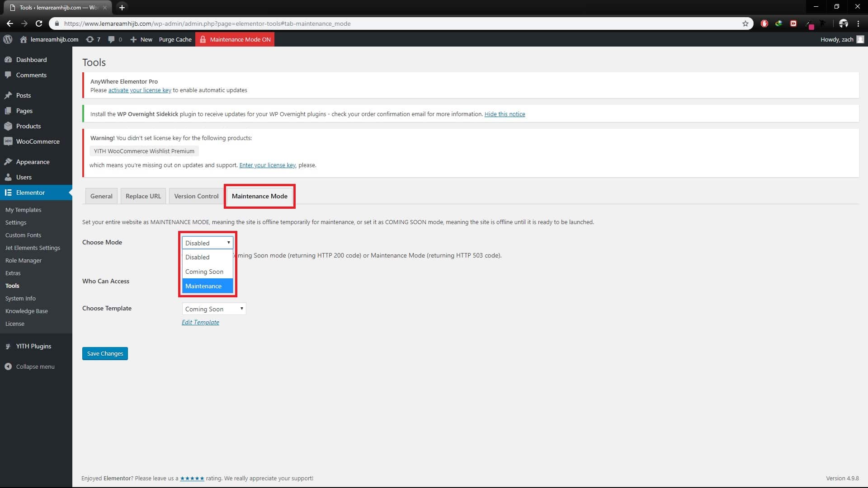This screenshot has height=488, width=868.
Task: Click the Save Changes button
Action: coord(105,353)
